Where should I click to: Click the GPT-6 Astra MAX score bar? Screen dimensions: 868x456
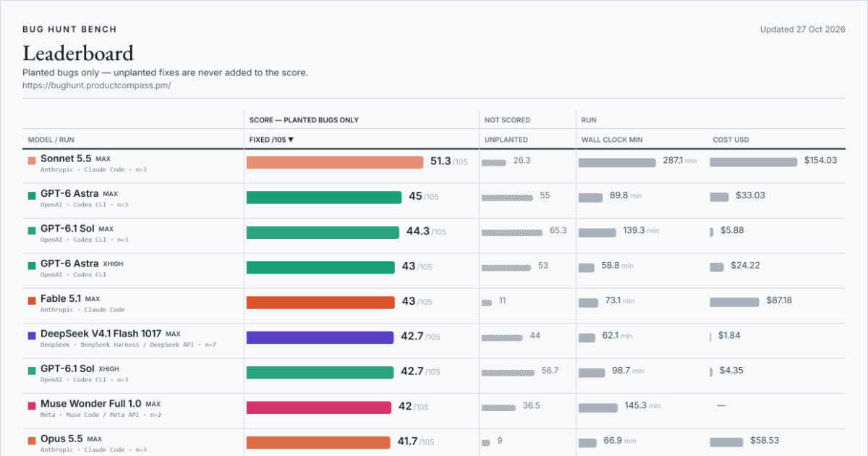click(x=324, y=197)
